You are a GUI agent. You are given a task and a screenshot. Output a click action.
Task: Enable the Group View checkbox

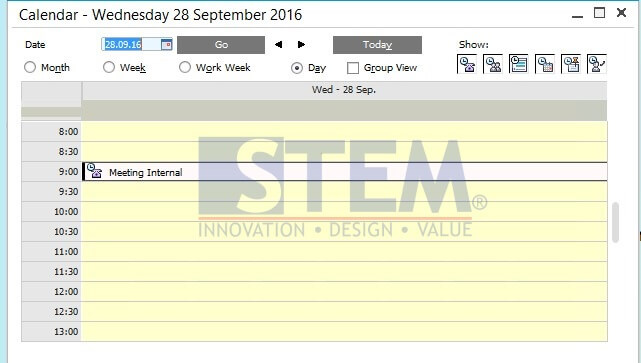(x=353, y=68)
